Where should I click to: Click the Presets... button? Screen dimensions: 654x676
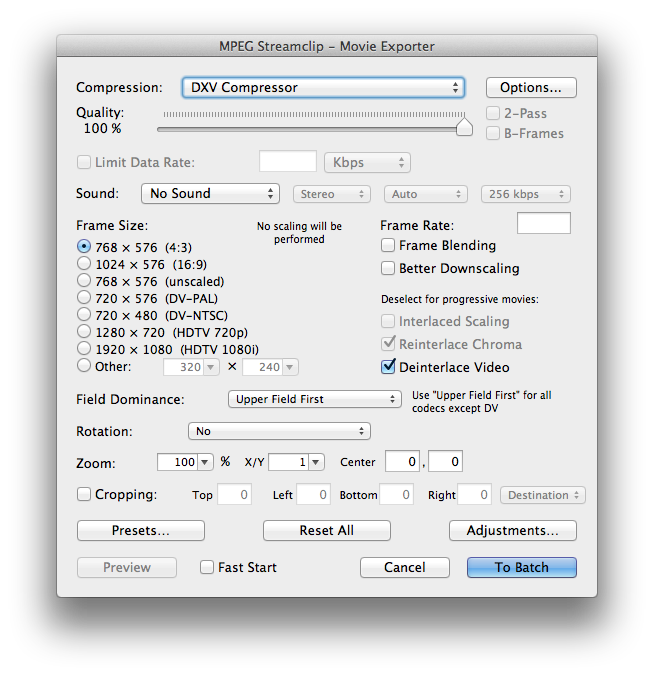tap(141, 530)
